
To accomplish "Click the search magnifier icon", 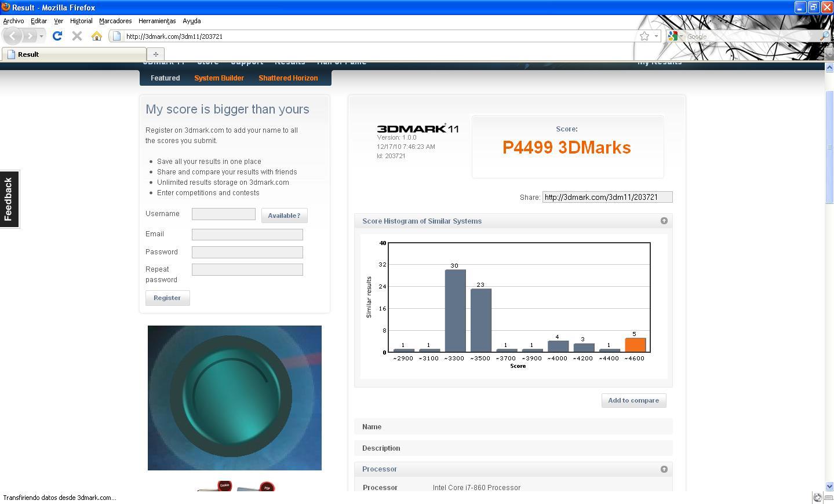I will click(824, 36).
